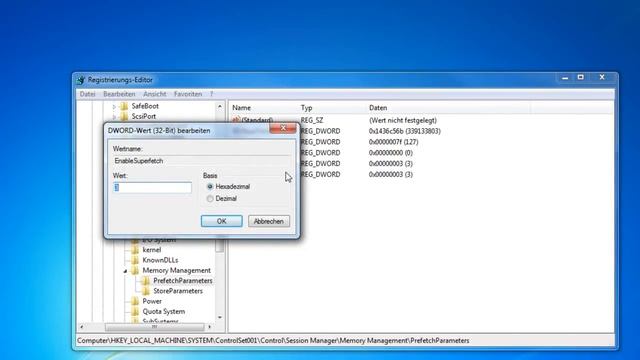Close the DWORD-Wert edit dialog
640x360 pixels.
pos(283,128)
